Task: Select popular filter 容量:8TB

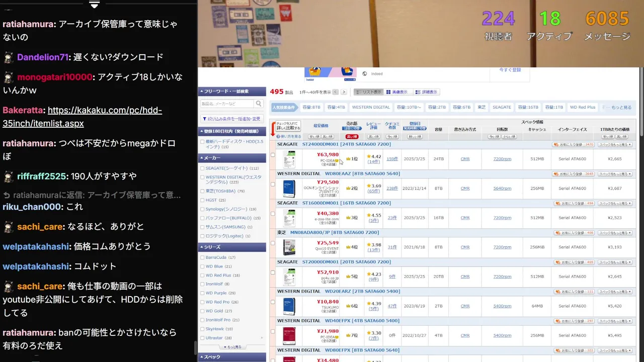Action: tap(311, 107)
